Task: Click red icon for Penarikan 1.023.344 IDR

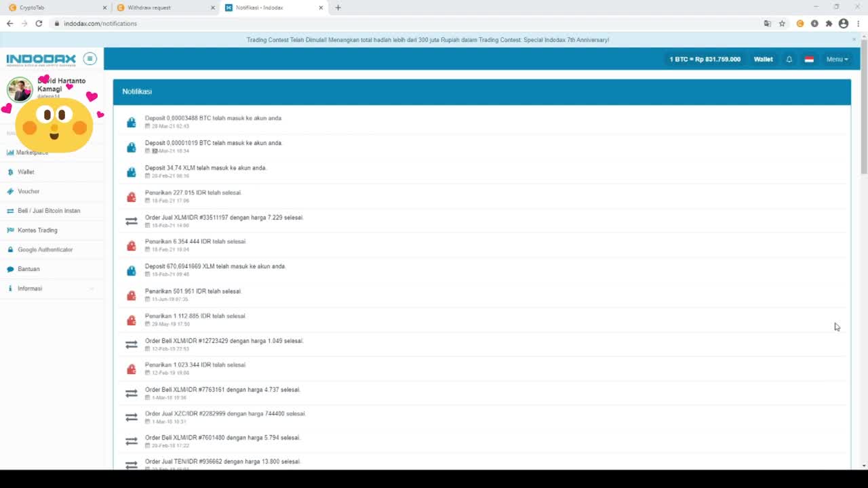Action: point(132,369)
